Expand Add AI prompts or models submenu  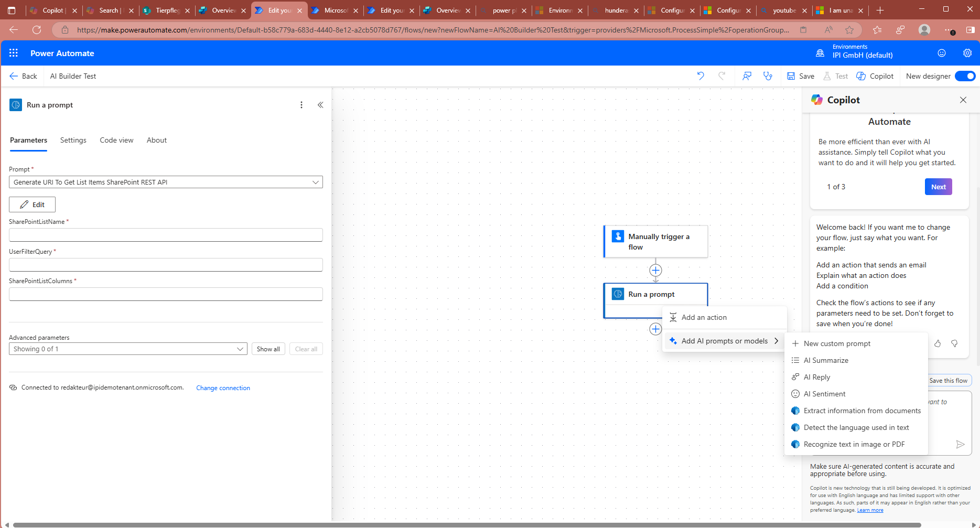point(725,341)
